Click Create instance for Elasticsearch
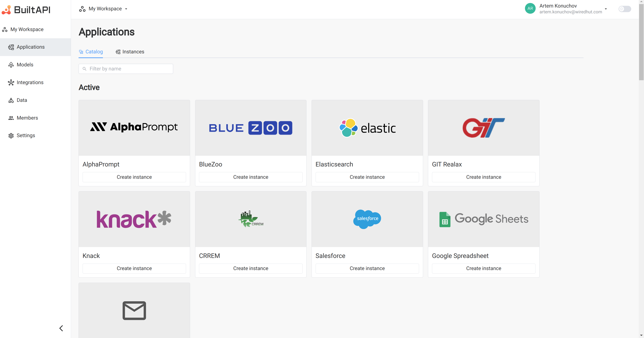Viewport: 644px width, 338px height. [367, 177]
